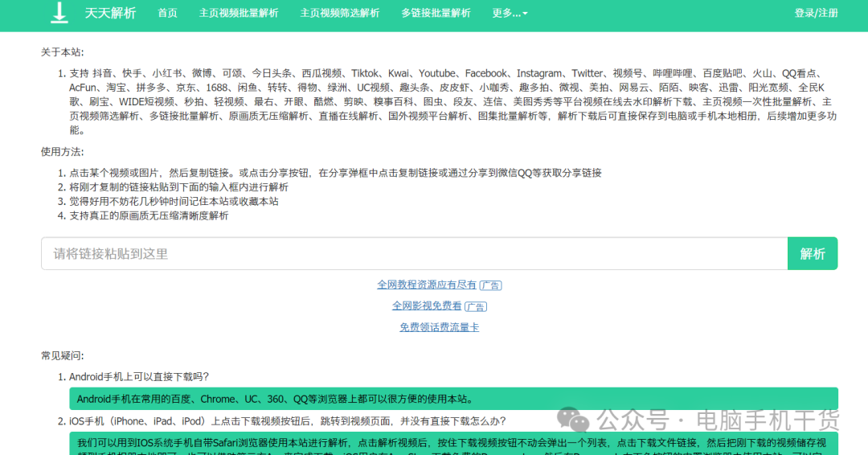The width and height of the screenshot is (868, 455).
Task: Click the green answer box about Android浏览器
Action: 453,399
